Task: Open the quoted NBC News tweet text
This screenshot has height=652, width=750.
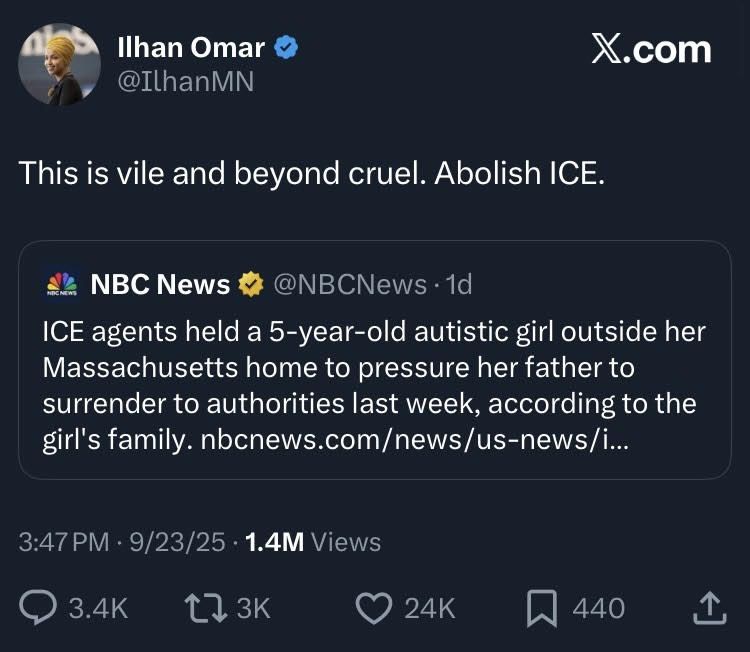Action: (x=370, y=370)
